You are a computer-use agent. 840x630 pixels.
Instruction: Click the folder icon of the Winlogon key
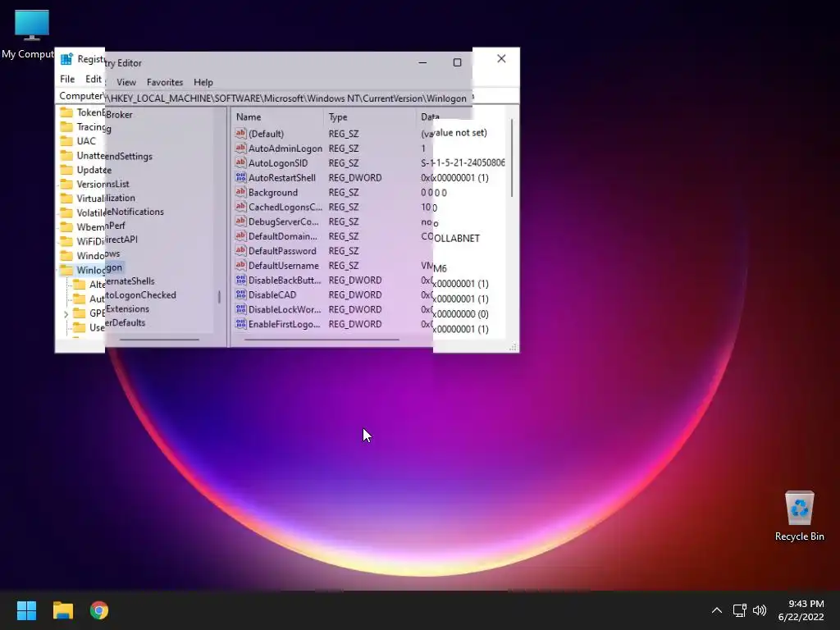(66, 269)
